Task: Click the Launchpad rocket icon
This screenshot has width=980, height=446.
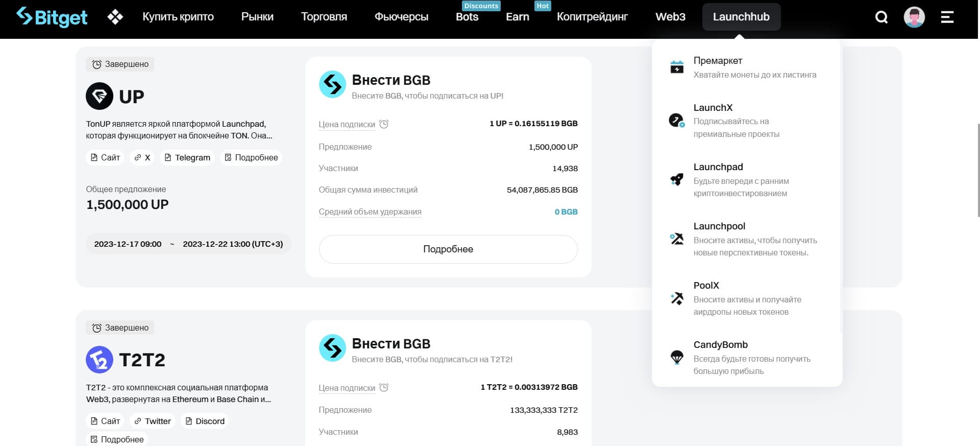Action: click(x=677, y=180)
